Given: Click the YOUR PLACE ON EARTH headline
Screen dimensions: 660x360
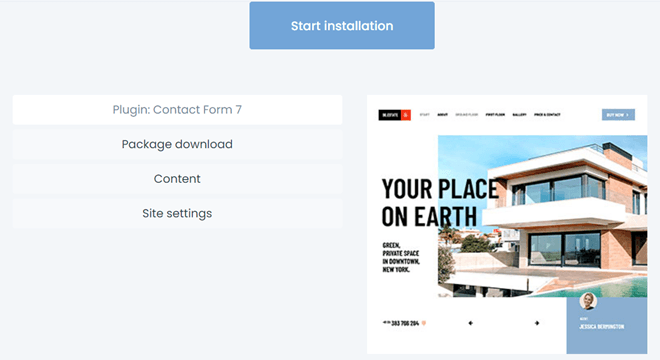Looking at the screenshot, I should [440, 203].
